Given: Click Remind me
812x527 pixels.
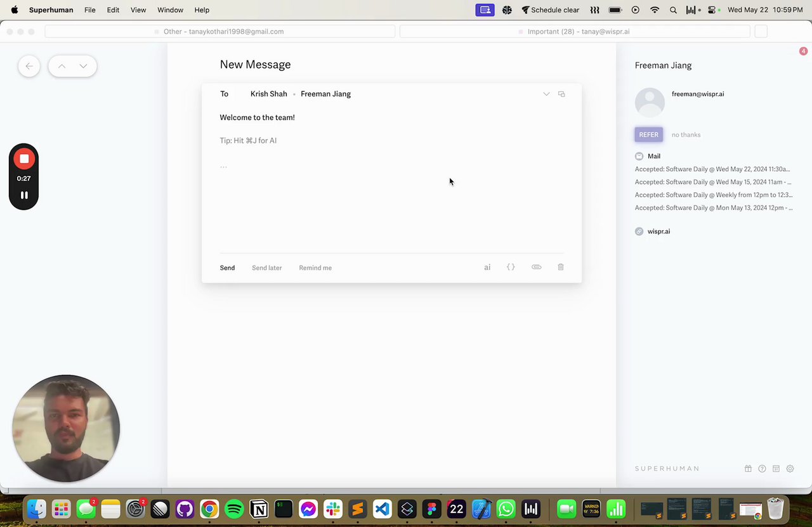Looking at the screenshot, I should (x=315, y=268).
